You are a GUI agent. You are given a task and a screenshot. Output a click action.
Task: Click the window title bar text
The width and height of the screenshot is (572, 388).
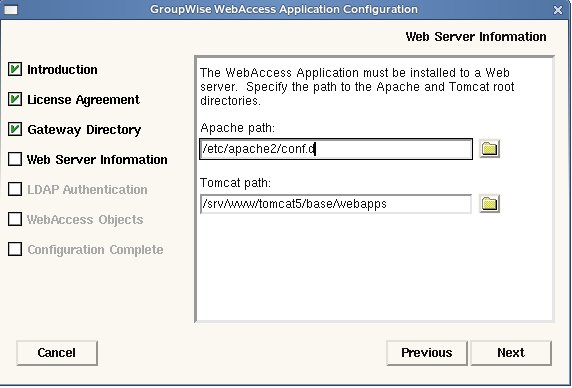point(284,9)
